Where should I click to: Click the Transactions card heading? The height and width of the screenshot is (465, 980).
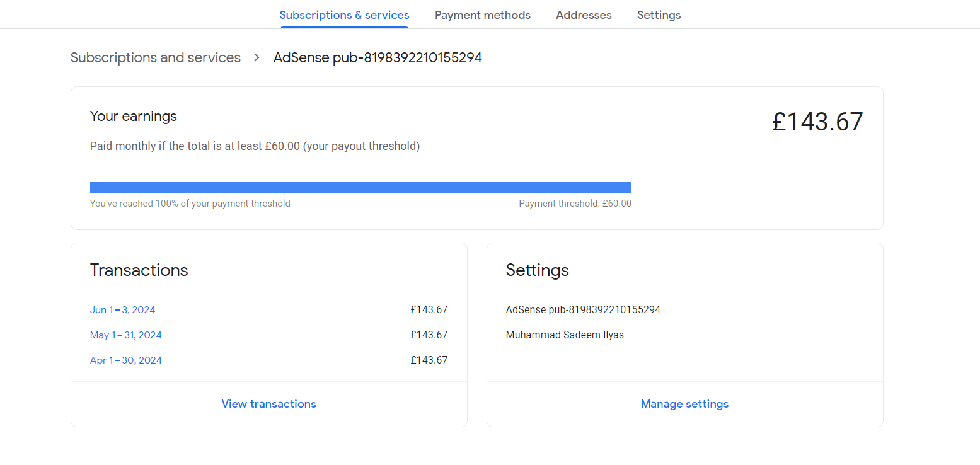[x=139, y=270]
